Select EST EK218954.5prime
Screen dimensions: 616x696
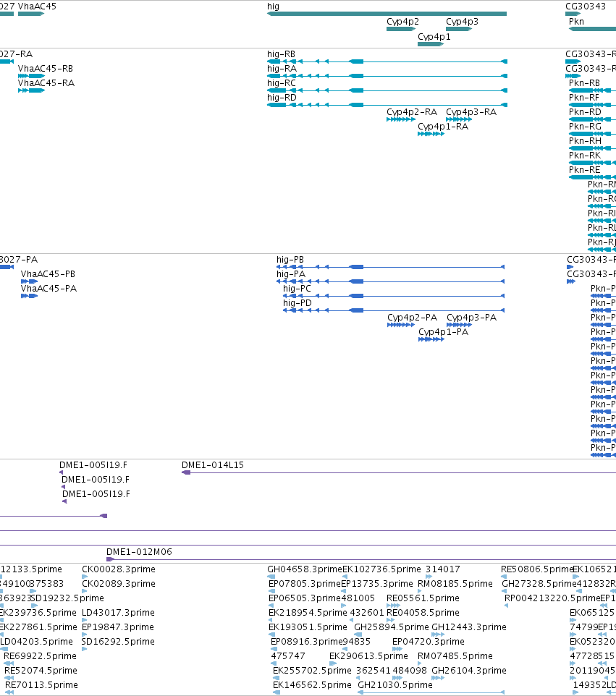[308, 613]
